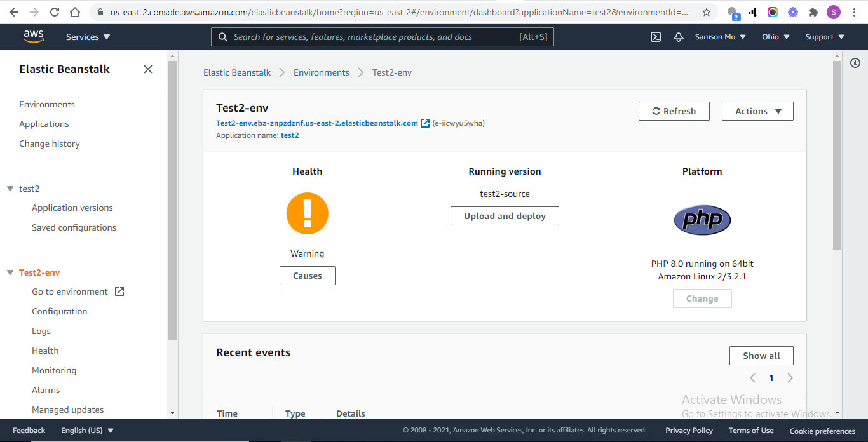Viewport: 868px width, 442px height.
Task: Open the Actions dropdown
Action: pos(757,110)
